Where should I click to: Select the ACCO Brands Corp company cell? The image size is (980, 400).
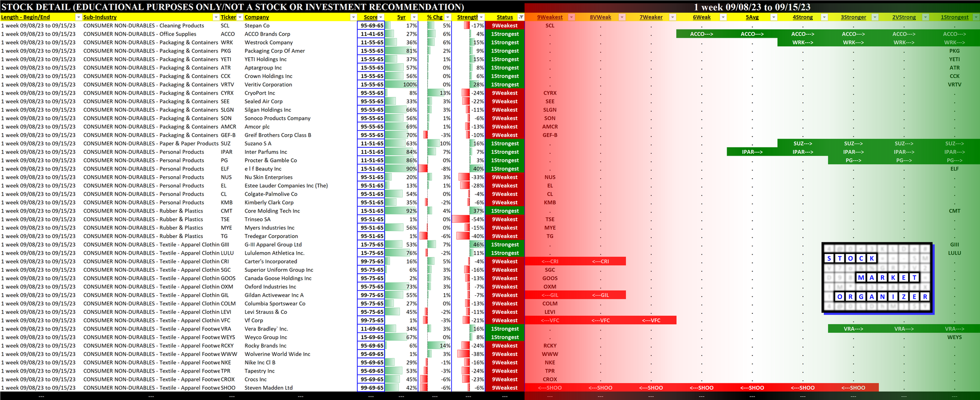pyautogui.click(x=300, y=34)
